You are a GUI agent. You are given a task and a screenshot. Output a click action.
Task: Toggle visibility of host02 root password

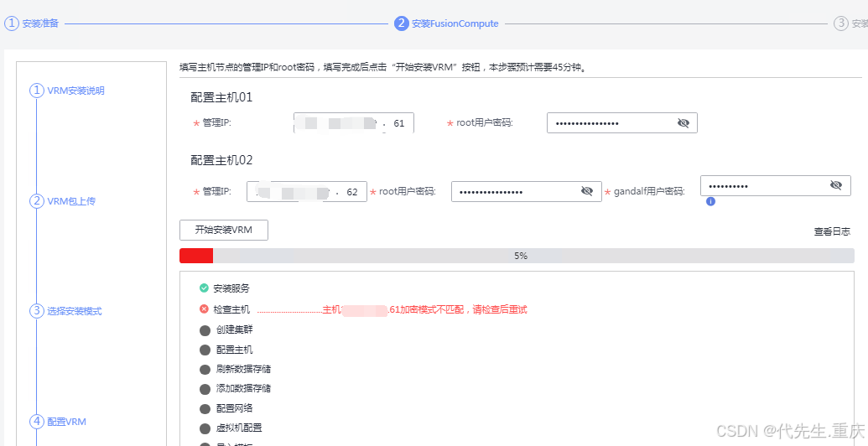pyautogui.click(x=587, y=191)
